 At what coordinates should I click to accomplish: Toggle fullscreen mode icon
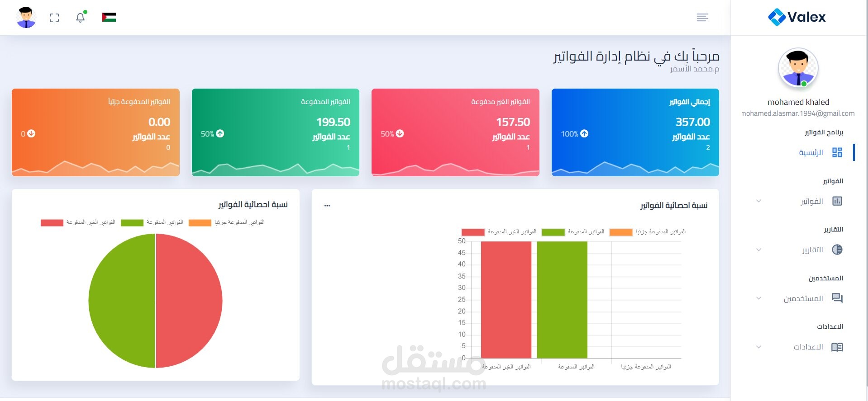point(54,18)
